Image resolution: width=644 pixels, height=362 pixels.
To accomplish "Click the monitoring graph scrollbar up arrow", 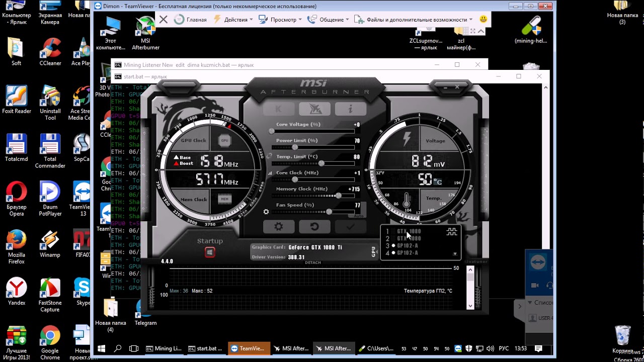I will point(470,270).
